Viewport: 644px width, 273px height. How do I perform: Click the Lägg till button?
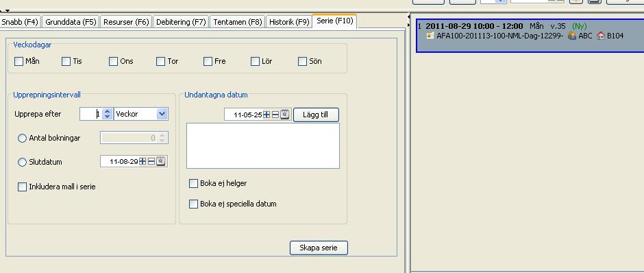tap(316, 115)
